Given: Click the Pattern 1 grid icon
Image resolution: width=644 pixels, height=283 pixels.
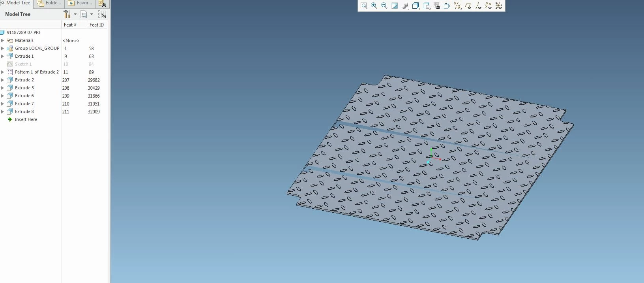Looking at the screenshot, I should [x=10, y=72].
